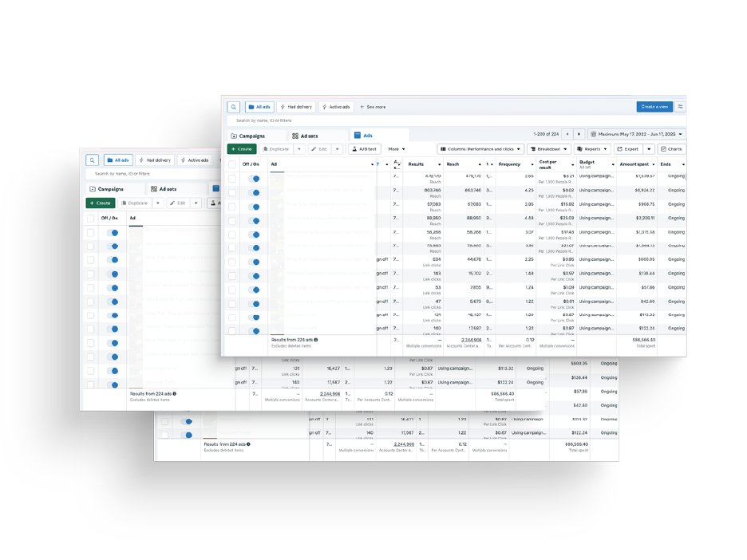This screenshot has width=747, height=560.
Task: Tick the select-all header checkbox in the front window
Action: [232, 164]
